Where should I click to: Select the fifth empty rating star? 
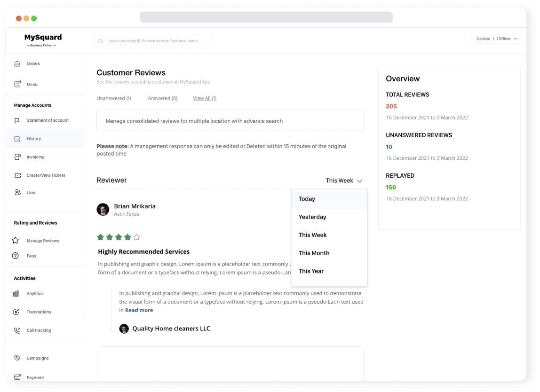pos(136,237)
